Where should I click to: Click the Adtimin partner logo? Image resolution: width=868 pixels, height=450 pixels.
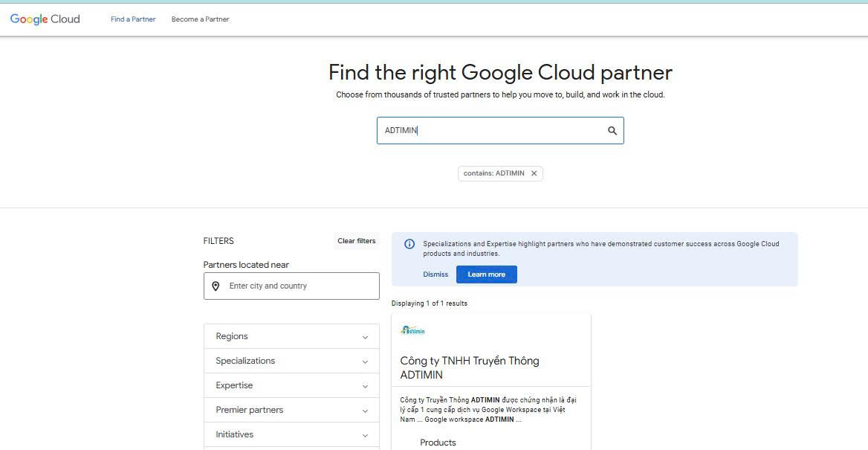[x=412, y=330]
